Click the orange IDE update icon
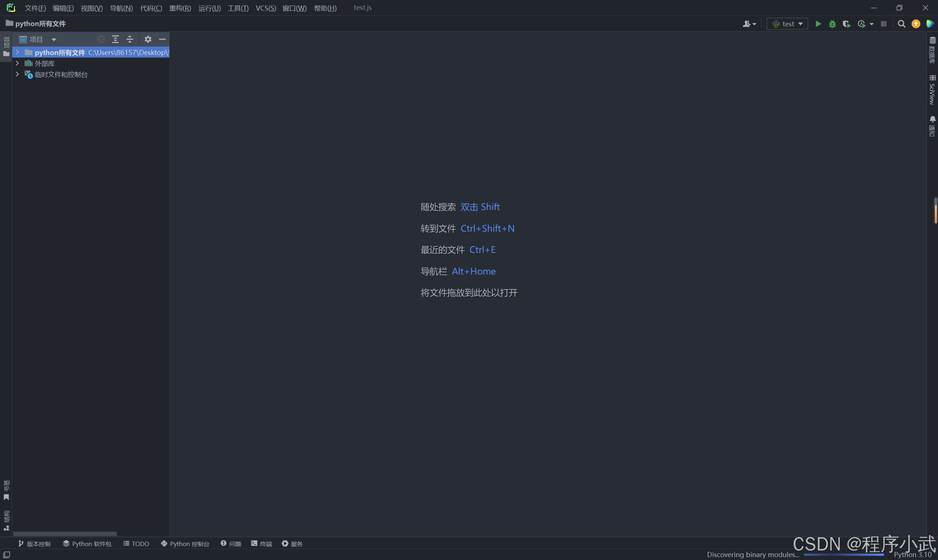This screenshot has height=560, width=938. pos(916,24)
